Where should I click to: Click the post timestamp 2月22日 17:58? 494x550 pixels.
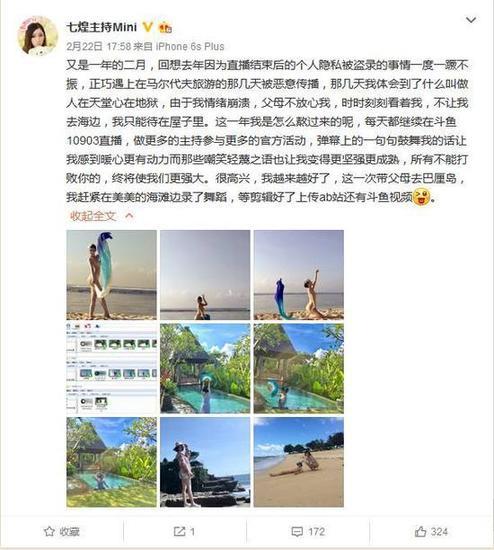pyautogui.click(x=99, y=46)
